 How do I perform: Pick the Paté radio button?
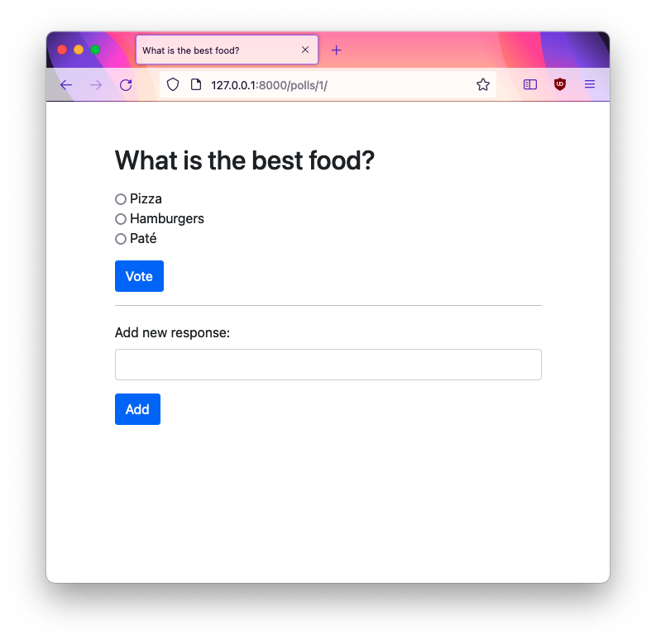pos(121,239)
